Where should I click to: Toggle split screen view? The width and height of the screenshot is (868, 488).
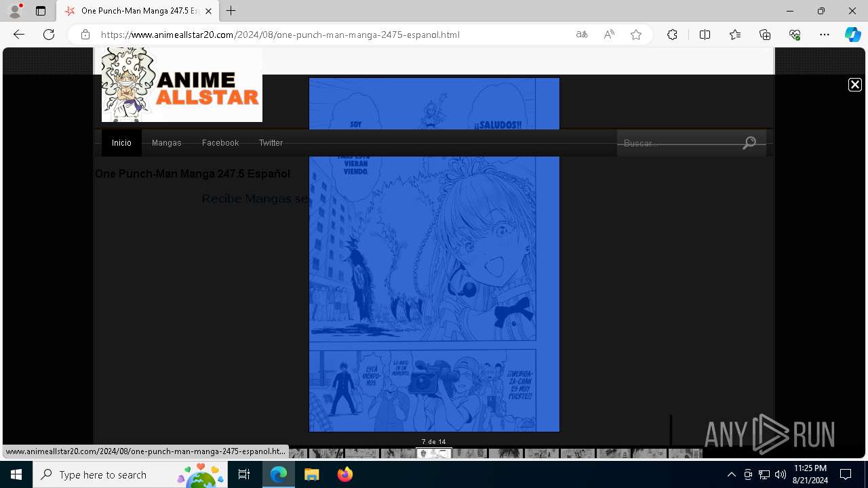[x=705, y=35]
